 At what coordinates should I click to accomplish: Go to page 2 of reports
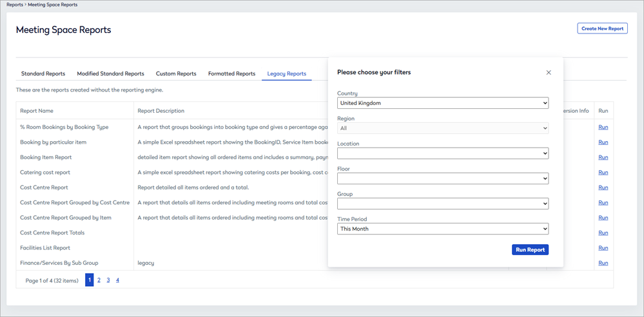click(99, 280)
